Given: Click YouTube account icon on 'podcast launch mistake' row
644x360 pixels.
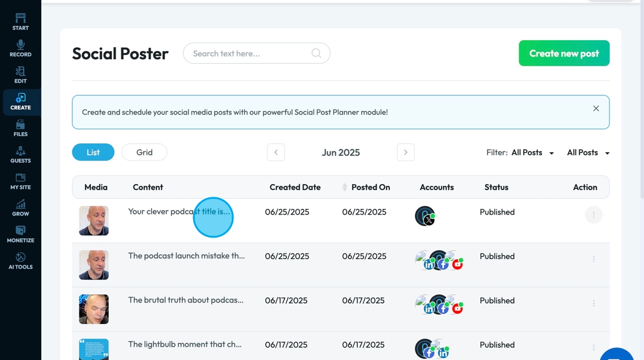Looking at the screenshot, I should [457, 264].
